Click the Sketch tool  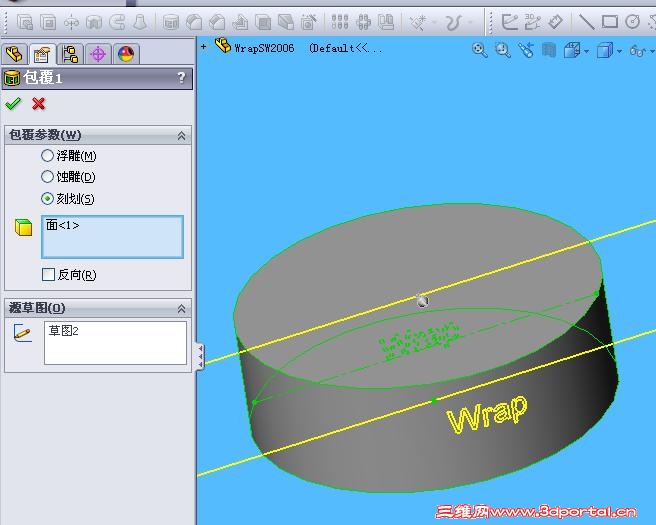(x=510, y=22)
